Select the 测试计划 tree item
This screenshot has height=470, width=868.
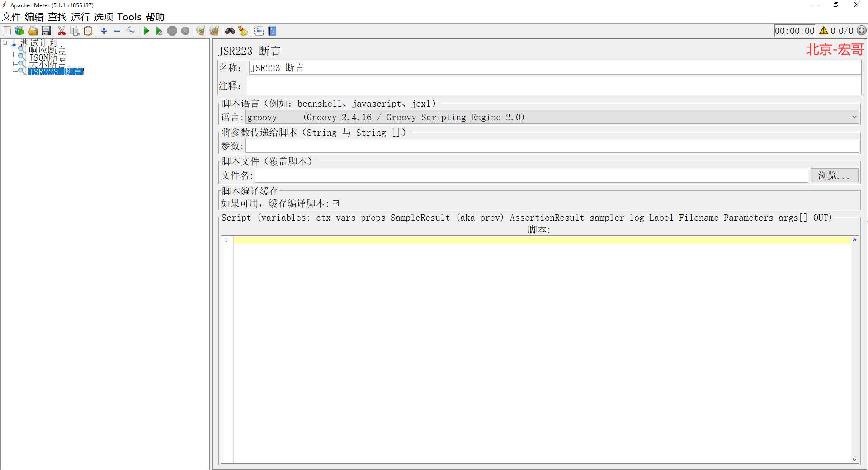click(38, 43)
